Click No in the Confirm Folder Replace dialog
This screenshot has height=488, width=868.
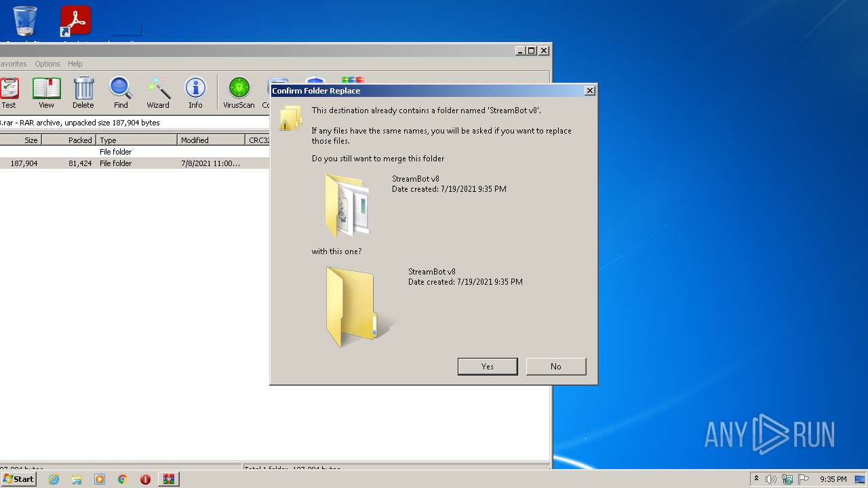click(x=556, y=366)
